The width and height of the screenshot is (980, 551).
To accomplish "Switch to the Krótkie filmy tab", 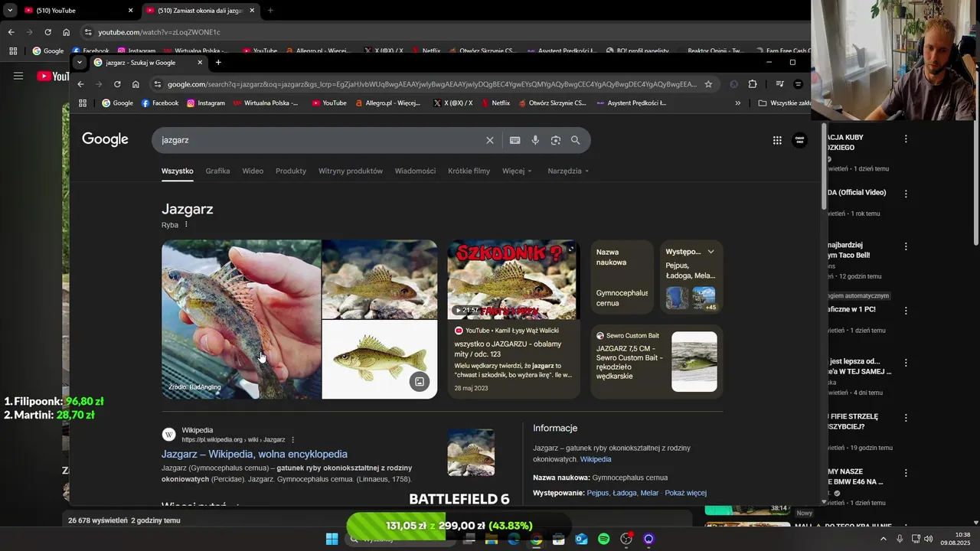I will (x=469, y=171).
